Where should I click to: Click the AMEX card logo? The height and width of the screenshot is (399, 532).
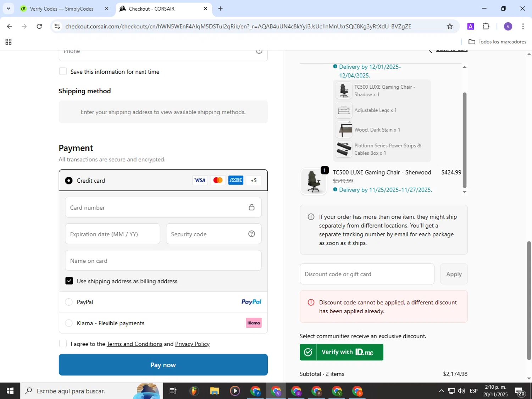point(236,180)
